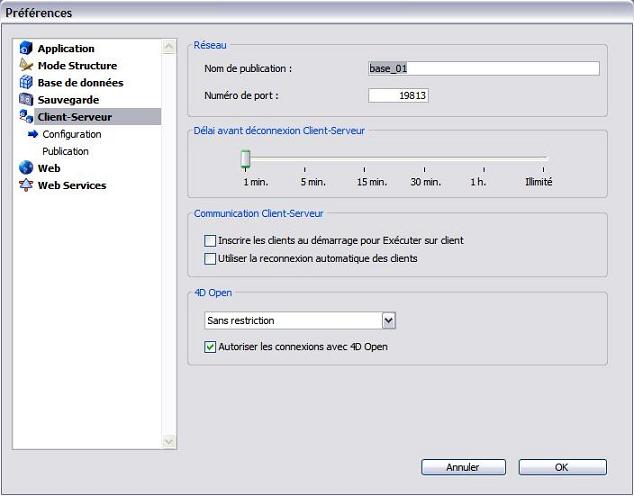Open the Sauvegarde preferences section

[68, 99]
